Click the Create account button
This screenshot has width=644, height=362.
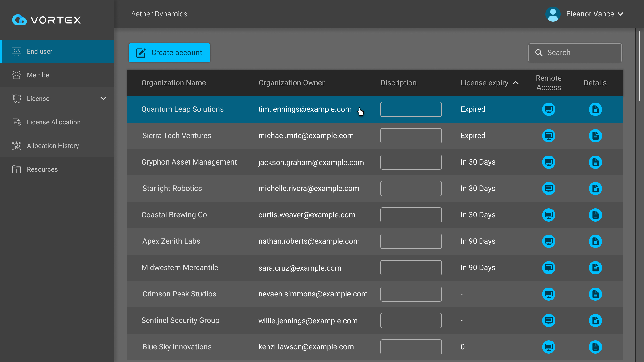point(169,53)
